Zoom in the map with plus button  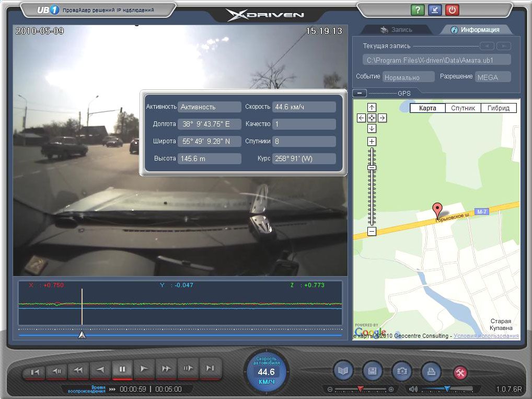pos(372,141)
